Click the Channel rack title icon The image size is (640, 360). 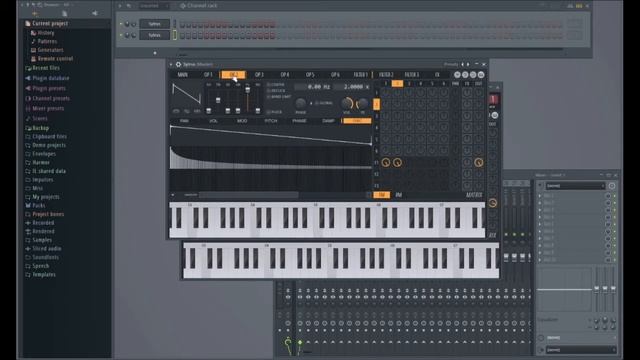tap(183, 6)
